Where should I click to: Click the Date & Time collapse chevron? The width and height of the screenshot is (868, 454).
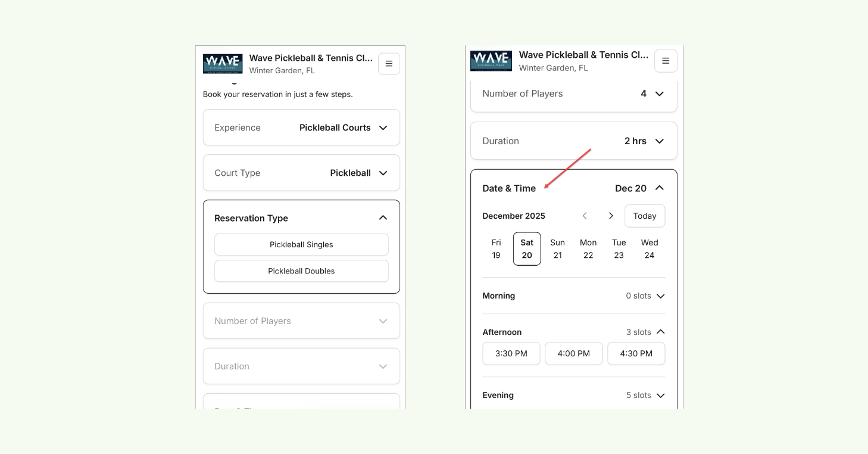click(x=659, y=188)
